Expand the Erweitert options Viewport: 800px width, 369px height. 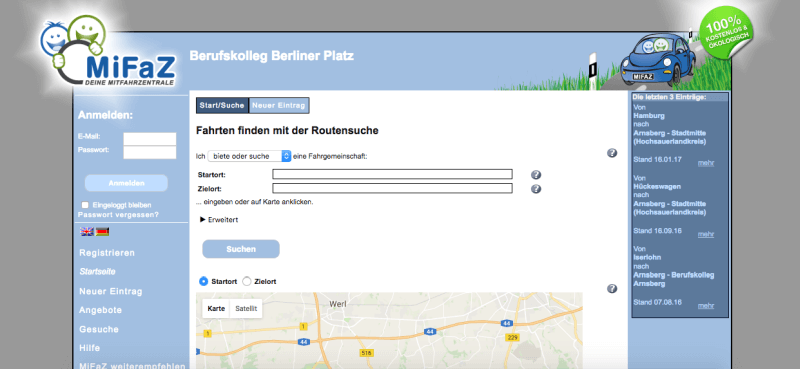(219, 220)
